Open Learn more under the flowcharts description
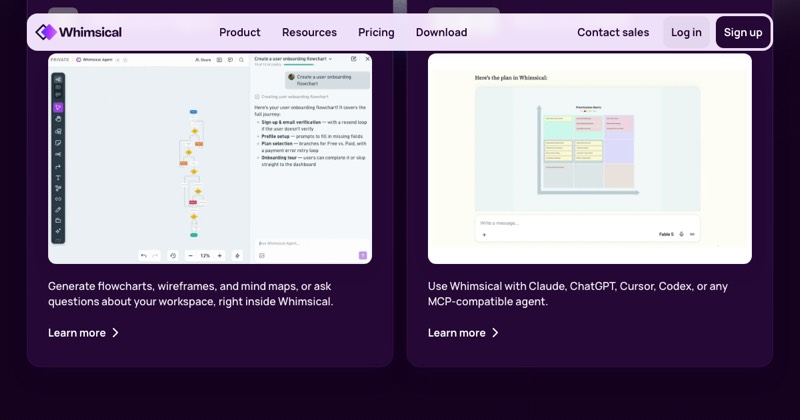800x420 pixels. point(84,333)
